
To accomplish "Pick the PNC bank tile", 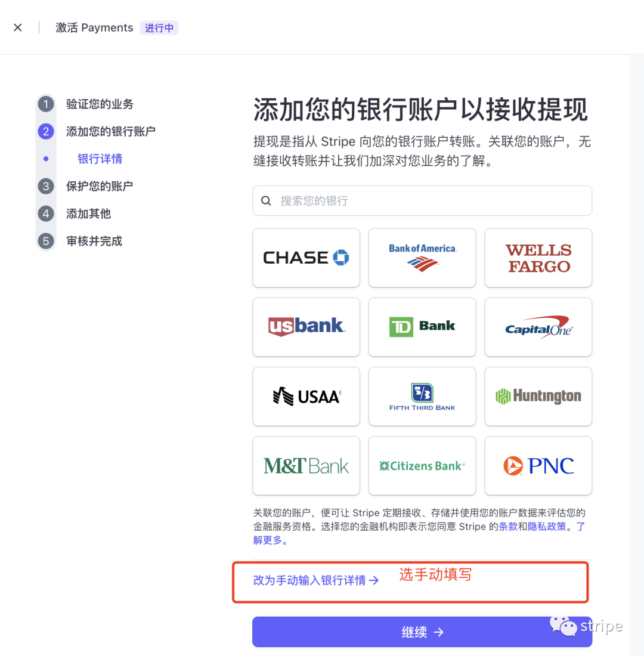I will click(538, 466).
